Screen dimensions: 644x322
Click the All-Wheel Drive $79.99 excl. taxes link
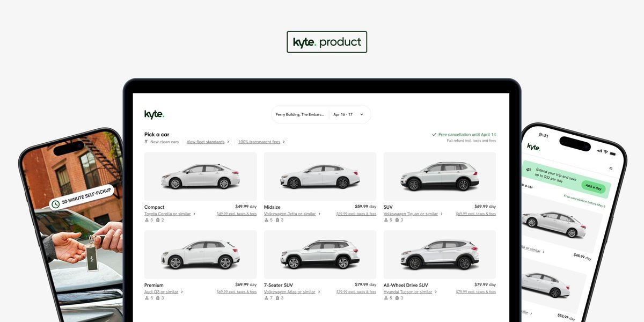click(476, 292)
